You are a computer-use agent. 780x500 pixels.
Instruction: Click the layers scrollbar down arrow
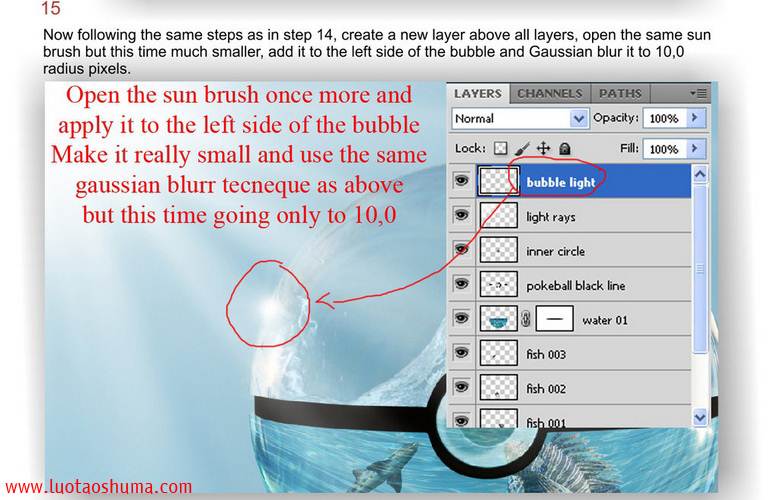pos(700,417)
